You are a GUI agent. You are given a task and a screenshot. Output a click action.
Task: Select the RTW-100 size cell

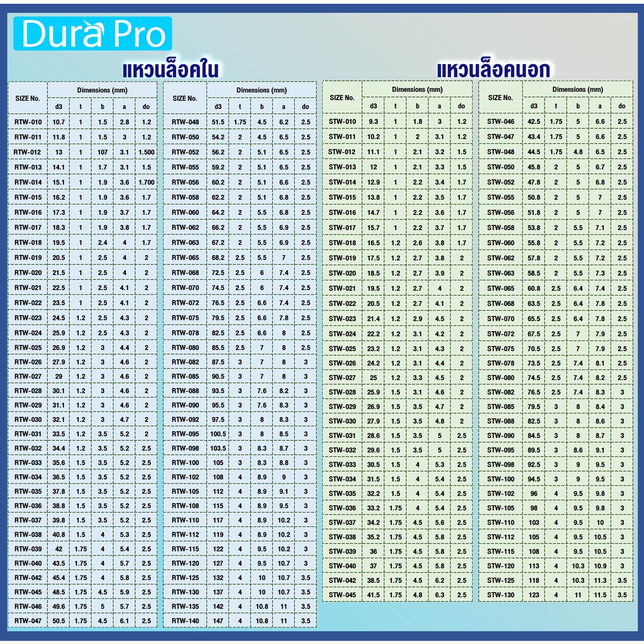pyautogui.click(x=185, y=463)
